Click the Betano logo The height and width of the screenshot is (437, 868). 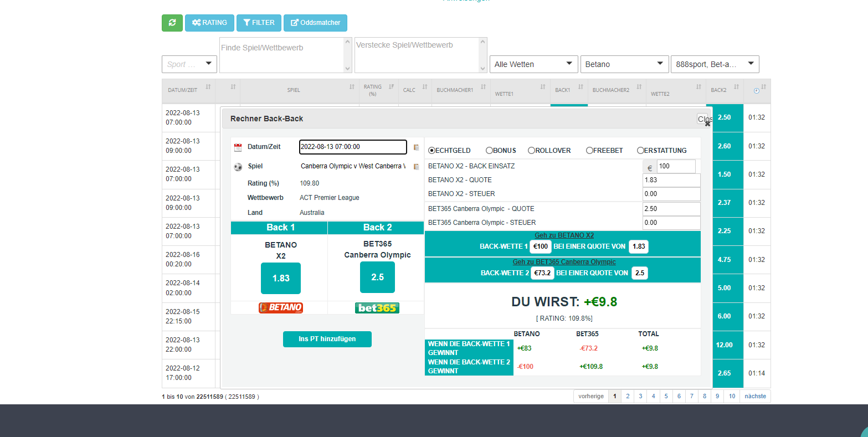click(x=281, y=308)
